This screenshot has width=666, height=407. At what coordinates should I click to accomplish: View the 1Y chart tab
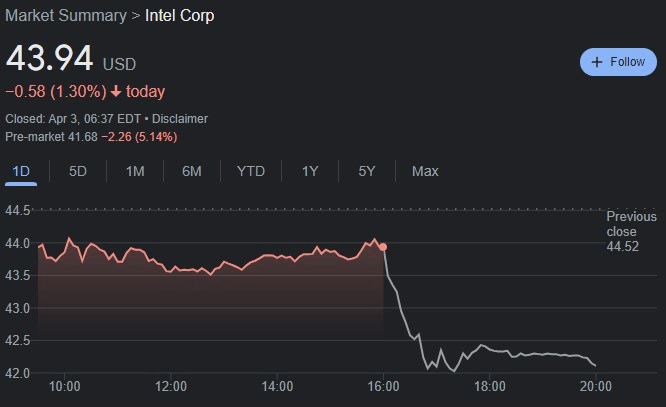[x=310, y=171]
